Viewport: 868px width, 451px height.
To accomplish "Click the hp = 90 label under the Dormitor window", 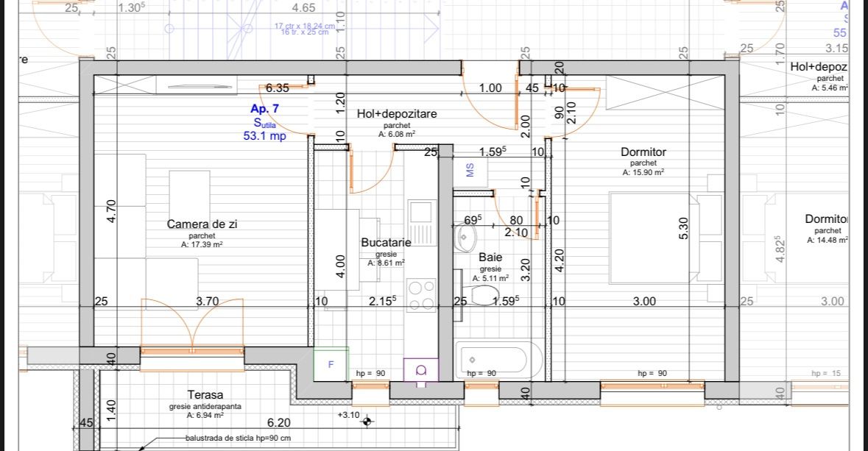I will [653, 374].
